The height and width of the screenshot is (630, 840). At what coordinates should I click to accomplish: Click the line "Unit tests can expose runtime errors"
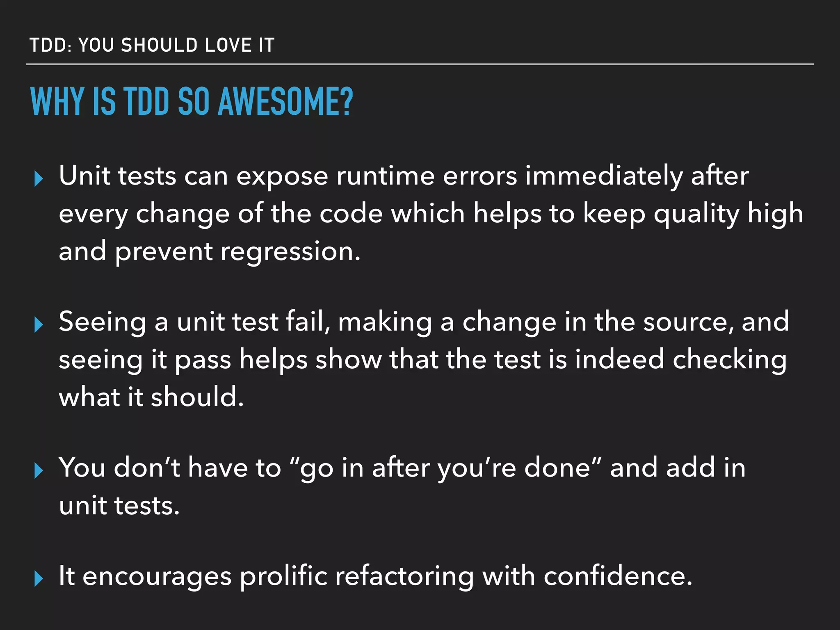[404, 176]
